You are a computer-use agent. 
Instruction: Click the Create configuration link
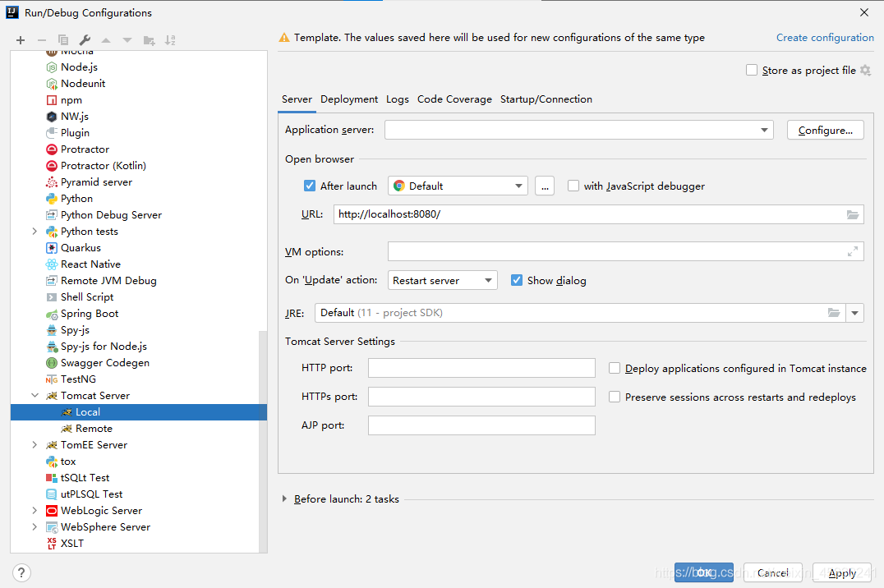coord(825,38)
